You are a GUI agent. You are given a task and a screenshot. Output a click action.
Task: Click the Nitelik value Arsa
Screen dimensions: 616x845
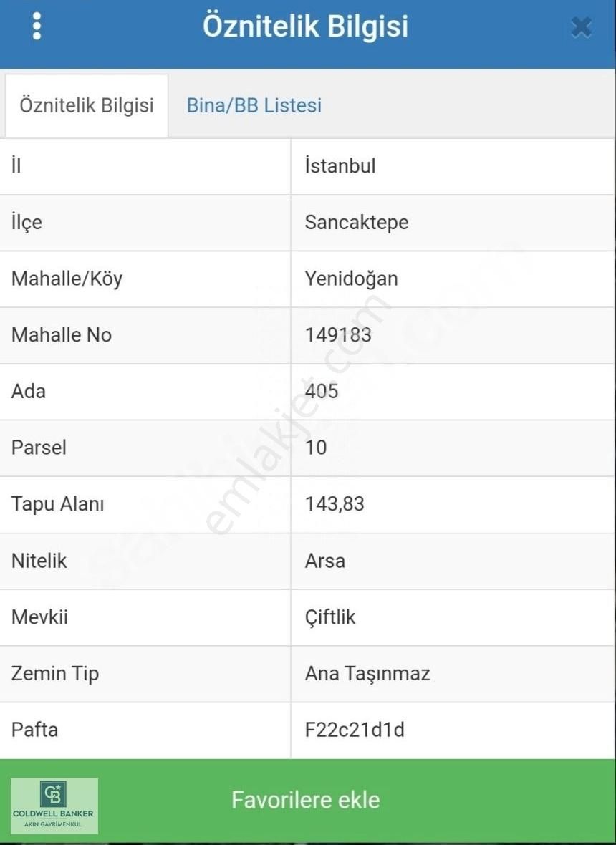pos(325,561)
